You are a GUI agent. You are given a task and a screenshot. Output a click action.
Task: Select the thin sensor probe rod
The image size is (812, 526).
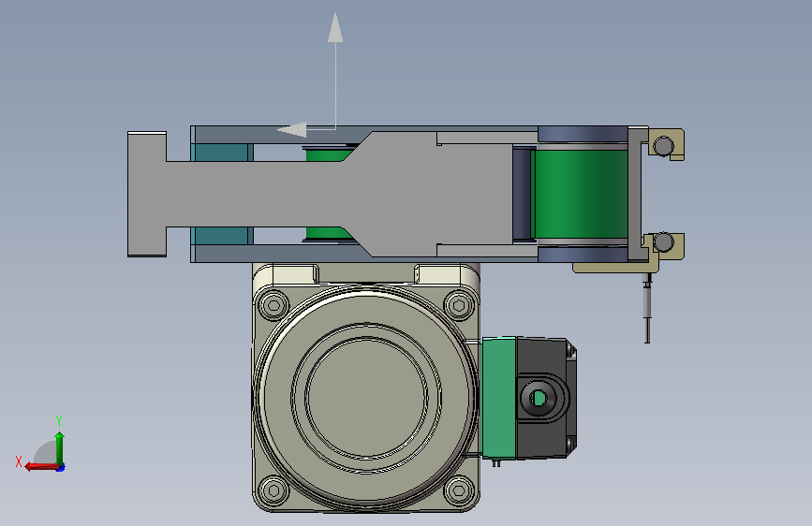pos(647,308)
